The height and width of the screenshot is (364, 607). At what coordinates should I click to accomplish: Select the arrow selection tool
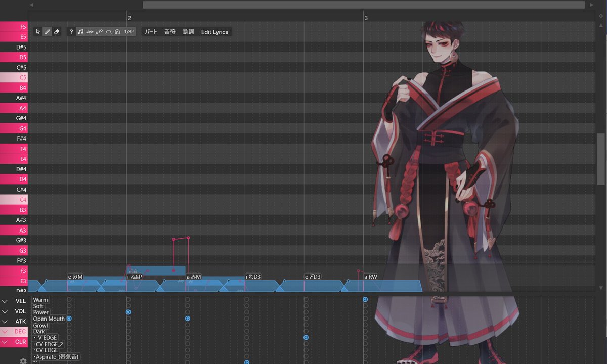click(x=38, y=32)
